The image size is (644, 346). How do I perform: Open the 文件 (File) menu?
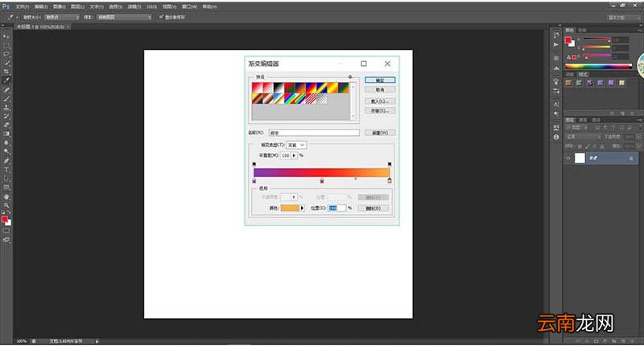23,6
